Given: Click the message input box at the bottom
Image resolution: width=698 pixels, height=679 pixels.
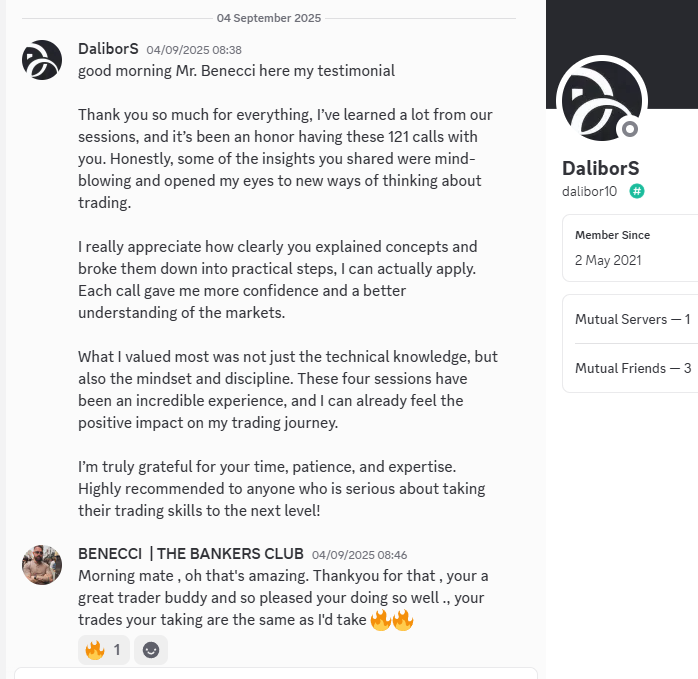Looking at the screenshot, I should tap(275, 673).
